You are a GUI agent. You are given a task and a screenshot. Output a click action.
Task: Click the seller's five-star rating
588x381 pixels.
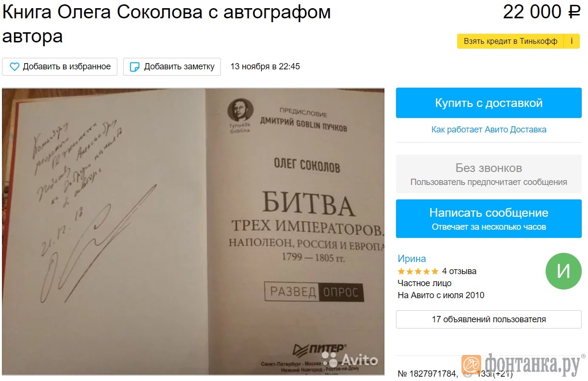coord(418,271)
